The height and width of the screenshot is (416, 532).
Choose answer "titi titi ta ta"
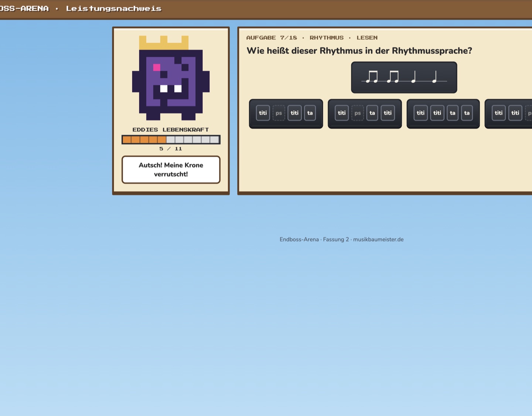point(443,114)
